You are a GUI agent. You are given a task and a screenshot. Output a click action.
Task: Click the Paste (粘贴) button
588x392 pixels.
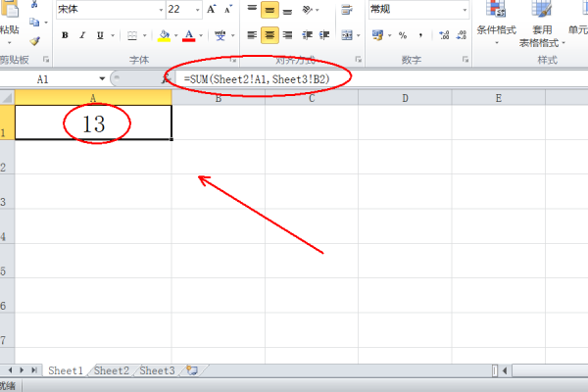point(8,29)
